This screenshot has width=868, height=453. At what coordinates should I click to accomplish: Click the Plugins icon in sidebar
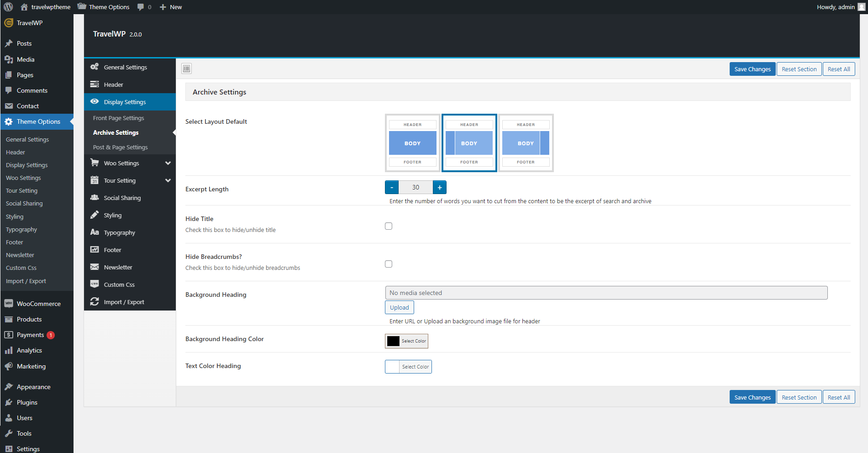pyautogui.click(x=9, y=402)
